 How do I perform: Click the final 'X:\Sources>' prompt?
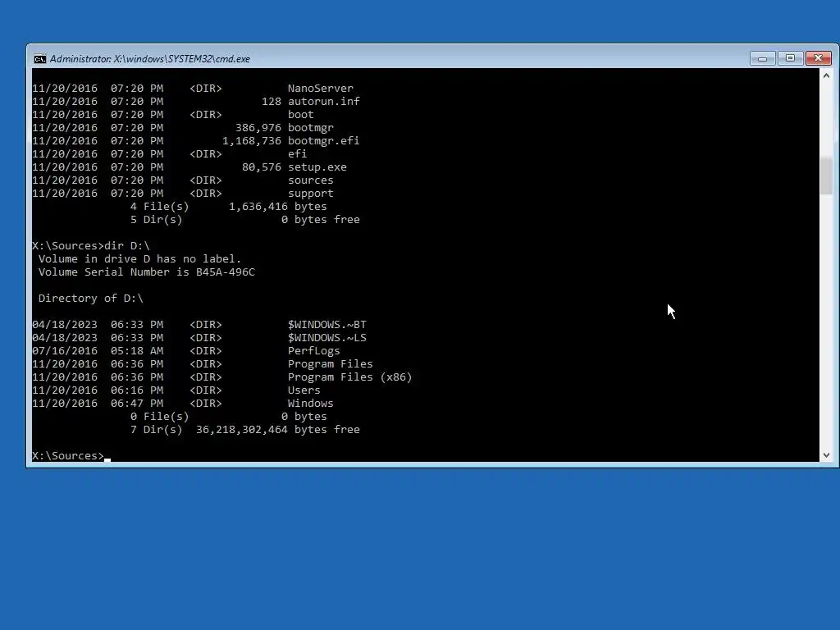click(x=68, y=456)
